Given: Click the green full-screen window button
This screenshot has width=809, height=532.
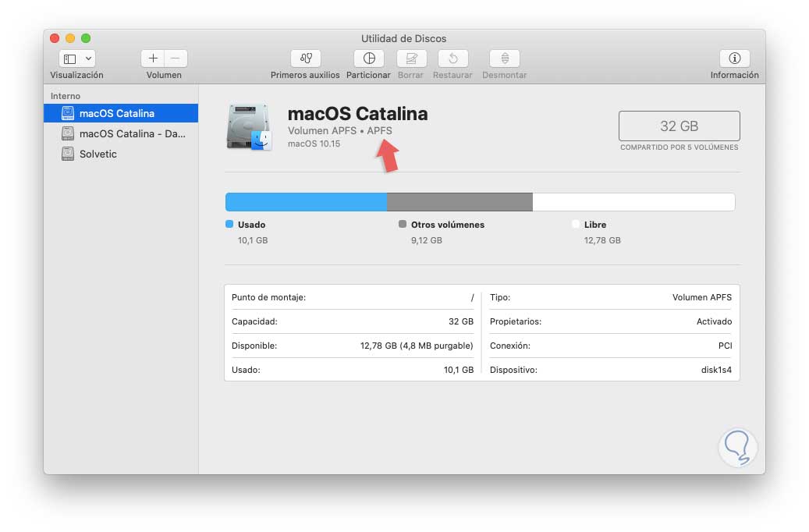Looking at the screenshot, I should [x=86, y=38].
